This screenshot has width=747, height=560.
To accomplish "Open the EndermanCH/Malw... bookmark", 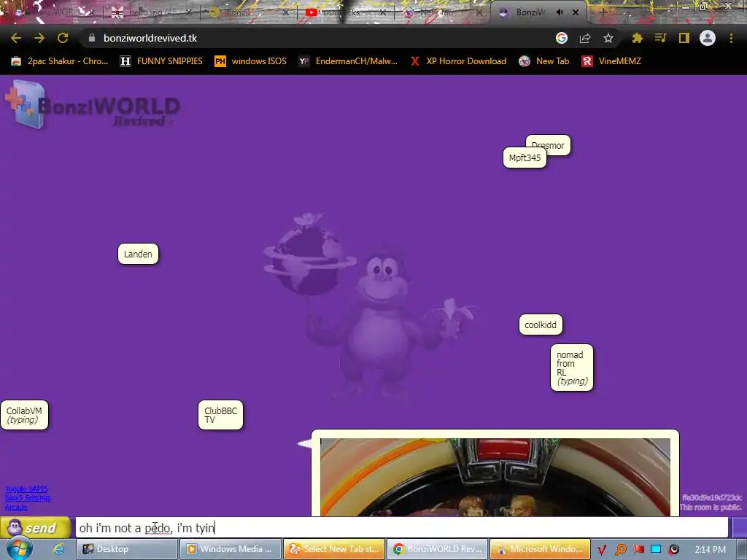I will click(348, 61).
